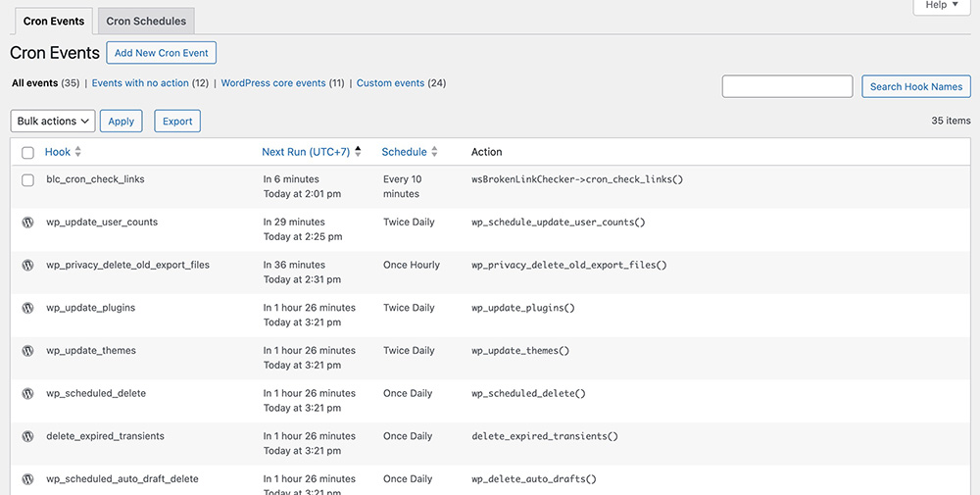Click wp_scheduled_delete hook name

tap(96, 393)
